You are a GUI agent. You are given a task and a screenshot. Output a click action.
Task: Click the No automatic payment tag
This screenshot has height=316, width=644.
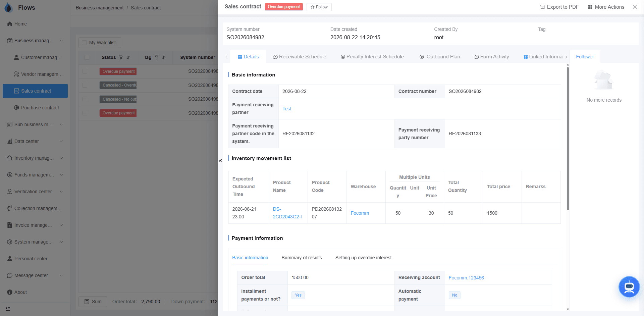(454, 295)
